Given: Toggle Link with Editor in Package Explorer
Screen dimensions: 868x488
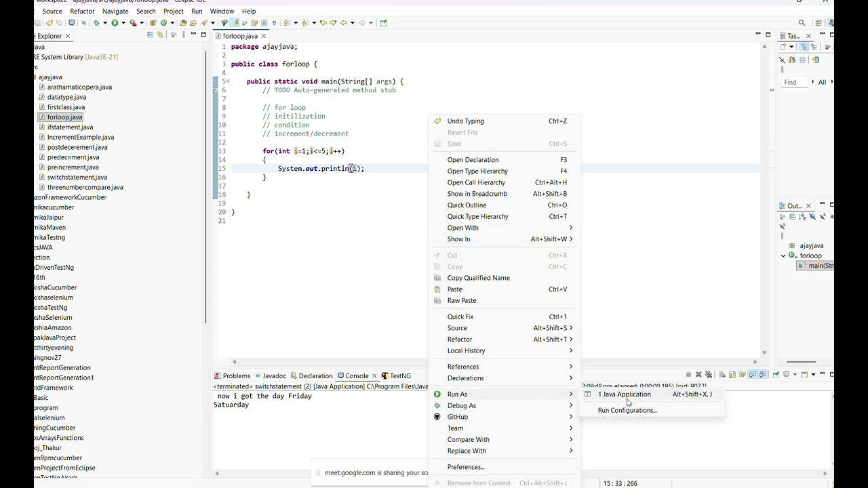Looking at the screenshot, I should coord(160,35).
